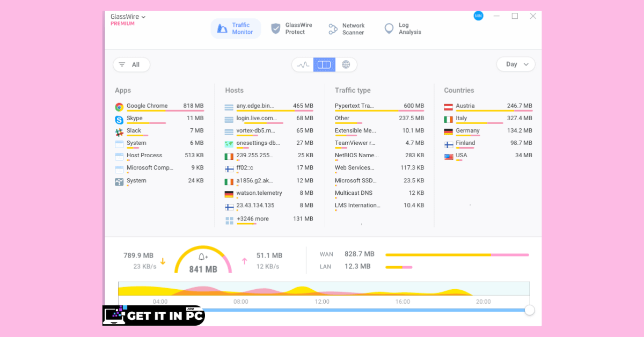
Task: Click the LAN usage bar
Action: coord(399,267)
